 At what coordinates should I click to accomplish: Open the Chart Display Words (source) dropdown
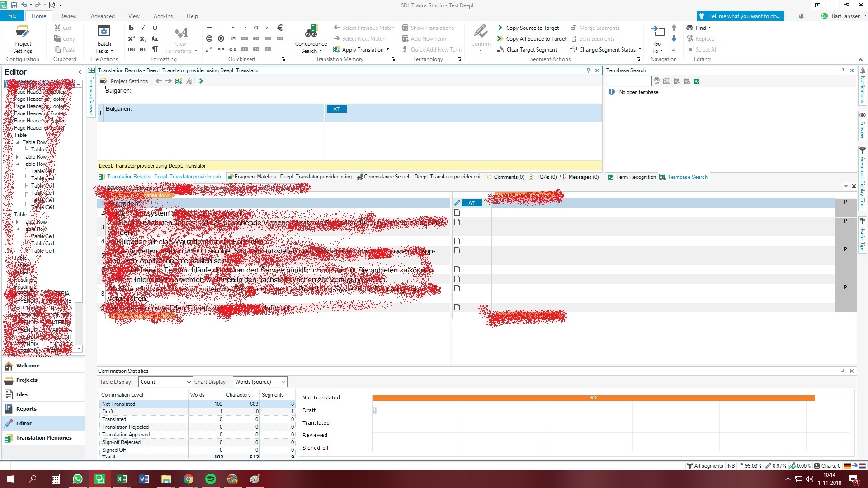coord(260,382)
